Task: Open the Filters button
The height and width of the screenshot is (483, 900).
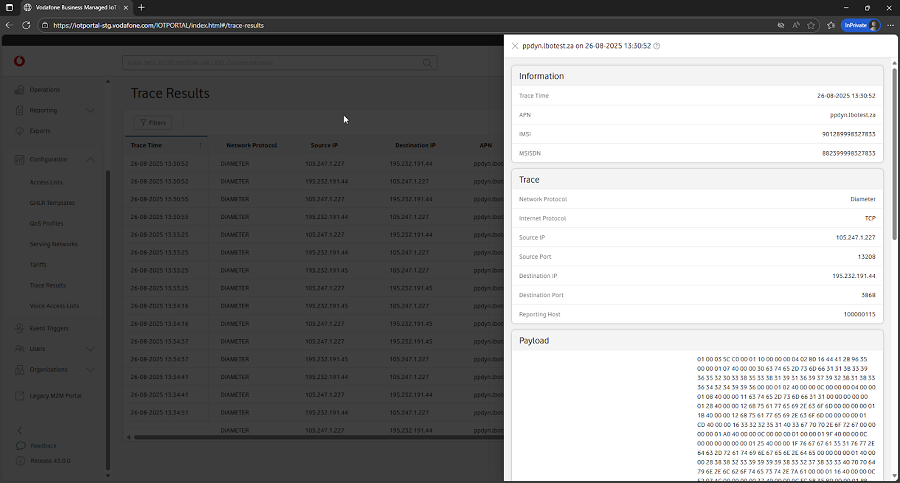Action: (153, 123)
